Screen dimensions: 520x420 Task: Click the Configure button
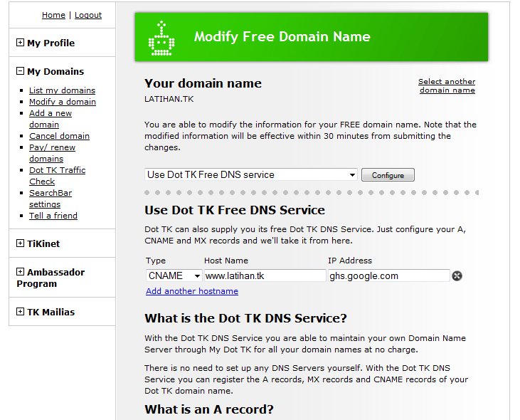(388, 175)
